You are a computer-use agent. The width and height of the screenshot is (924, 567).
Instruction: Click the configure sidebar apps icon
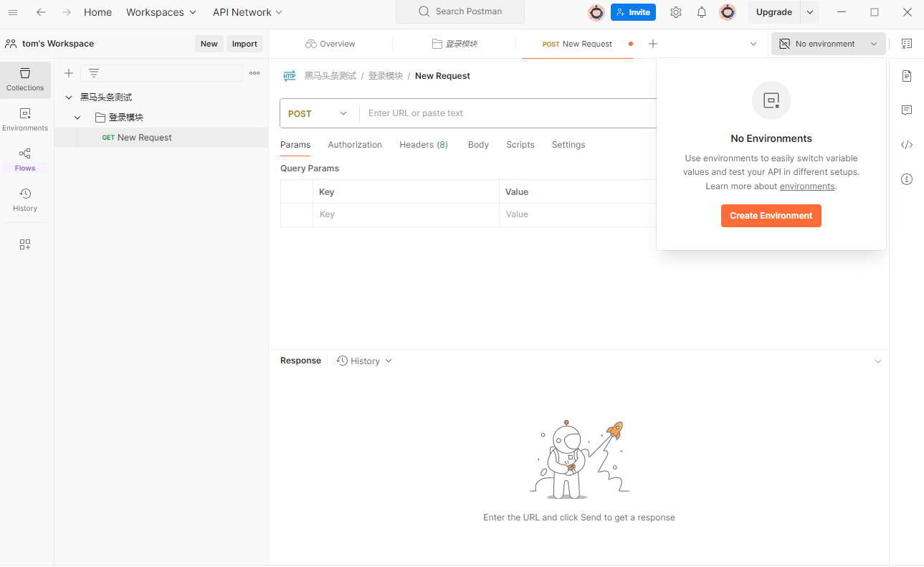[x=25, y=244]
